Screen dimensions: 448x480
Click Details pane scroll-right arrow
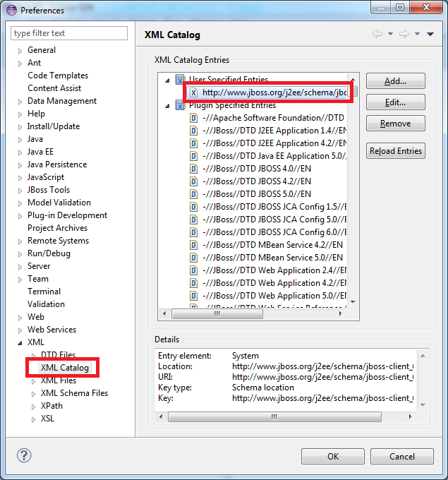pyautogui.click(x=410, y=417)
